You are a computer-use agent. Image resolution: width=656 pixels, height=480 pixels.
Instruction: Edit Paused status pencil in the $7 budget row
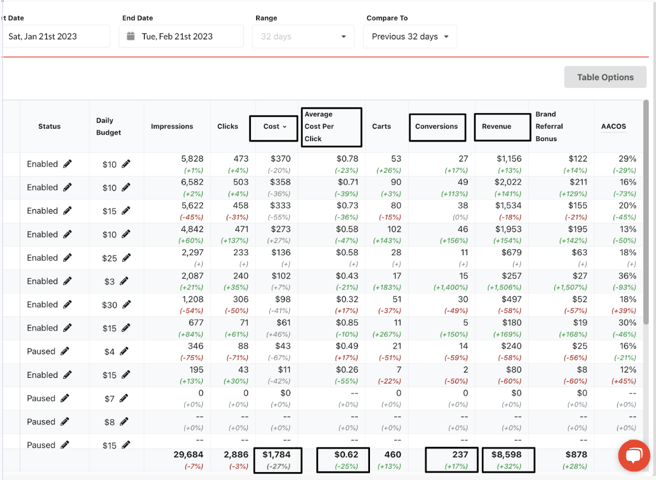[x=64, y=398]
